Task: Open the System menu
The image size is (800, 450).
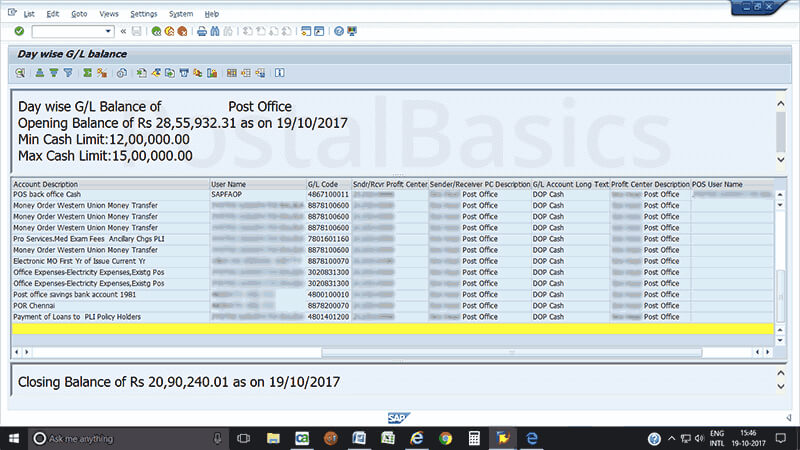Action: click(181, 14)
